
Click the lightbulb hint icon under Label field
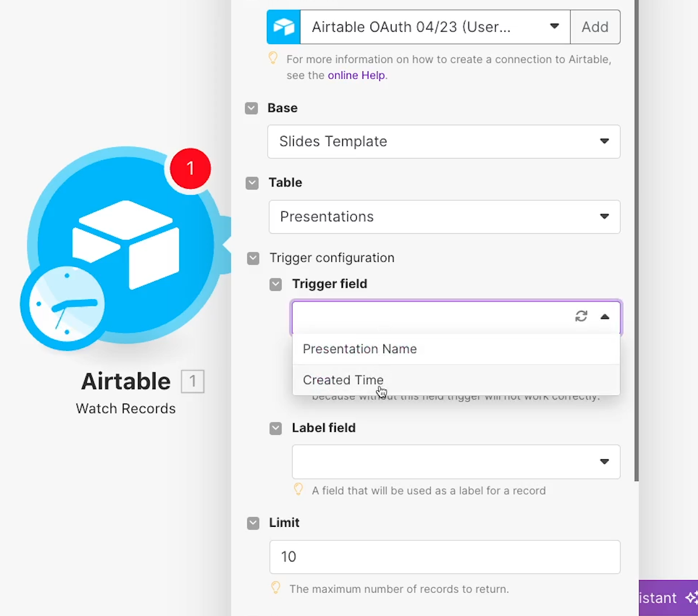click(298, 490)
